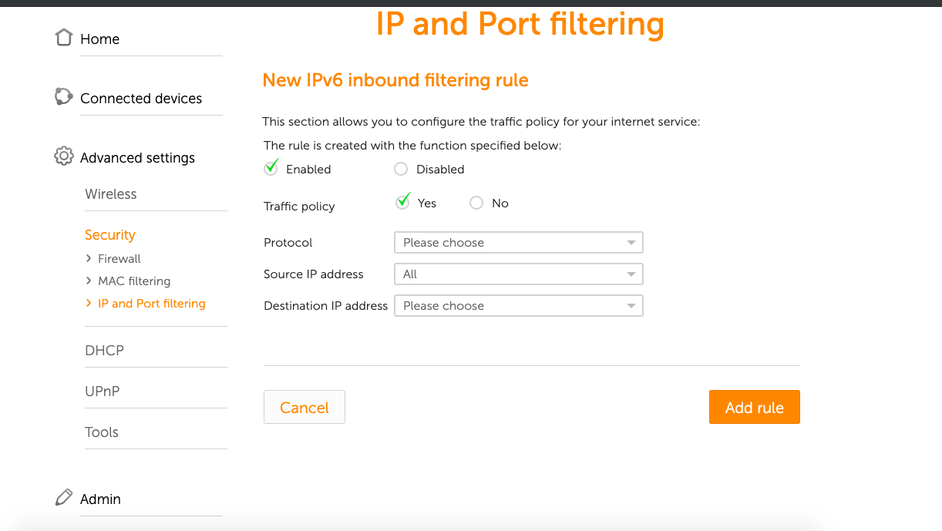Set Traffic policy to Yes
This screenshot has width=942, height=531.
click(403, 203)
